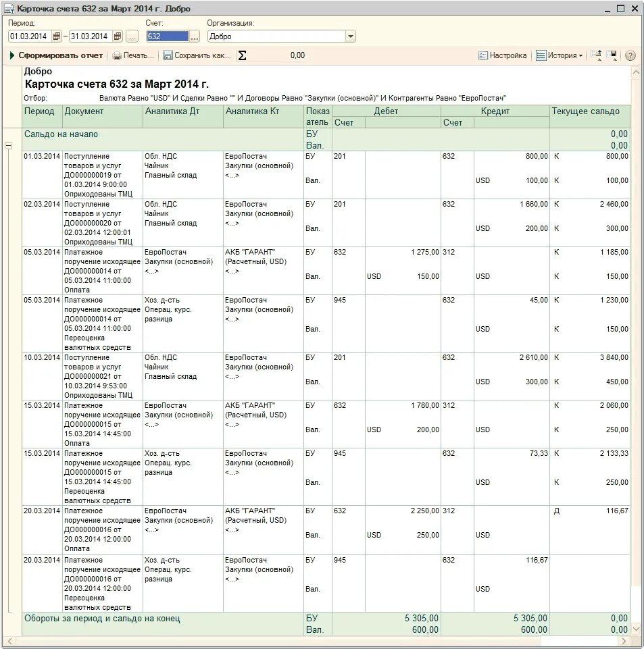Screen dimensions: 644x649
Task: Open period selection ellipsis button
Action: click(132, 36)
